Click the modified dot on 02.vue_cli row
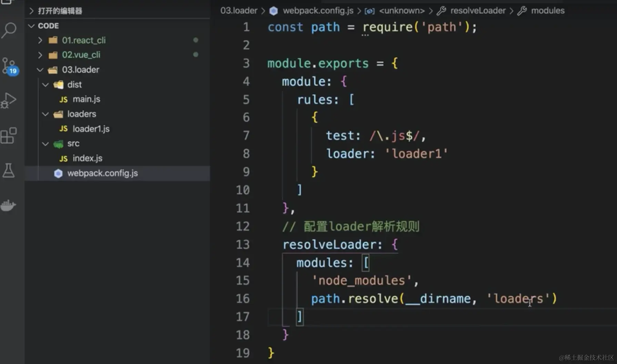This screenshot has width=617, height=364. click(x=196, y=54)
